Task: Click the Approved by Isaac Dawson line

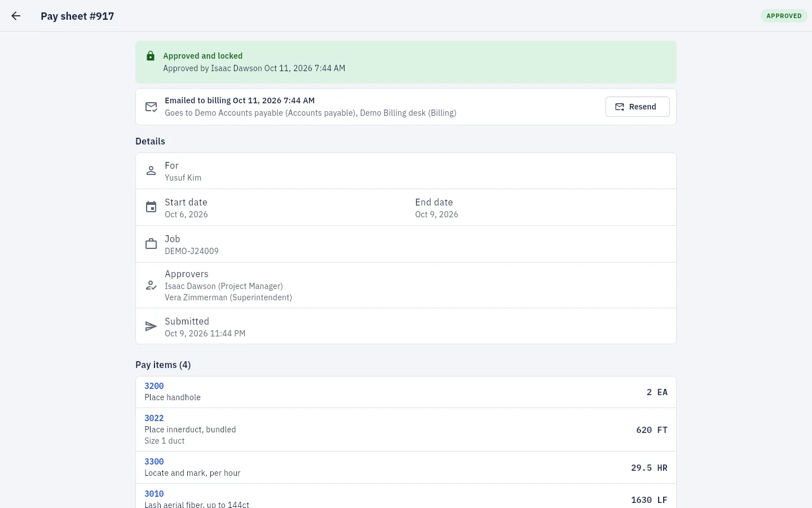Action: coord(254,68)
